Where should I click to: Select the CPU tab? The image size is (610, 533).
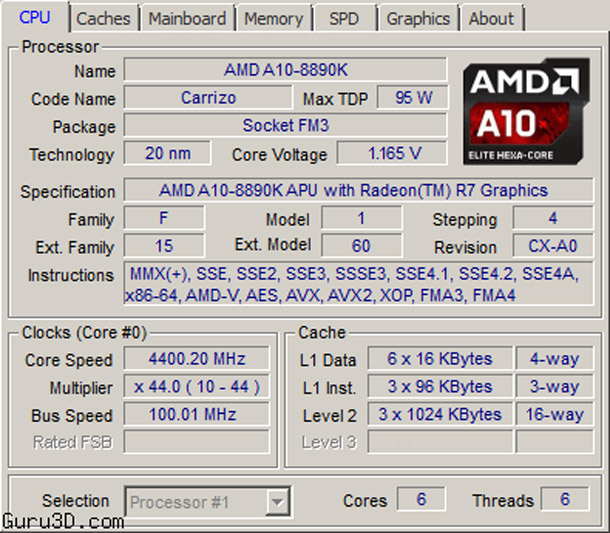coord(35,17)
